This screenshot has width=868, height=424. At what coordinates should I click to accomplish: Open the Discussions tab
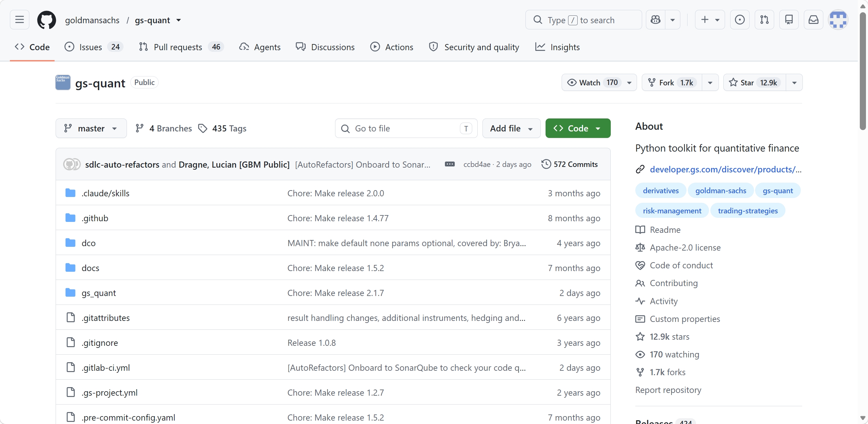[325, 47]
